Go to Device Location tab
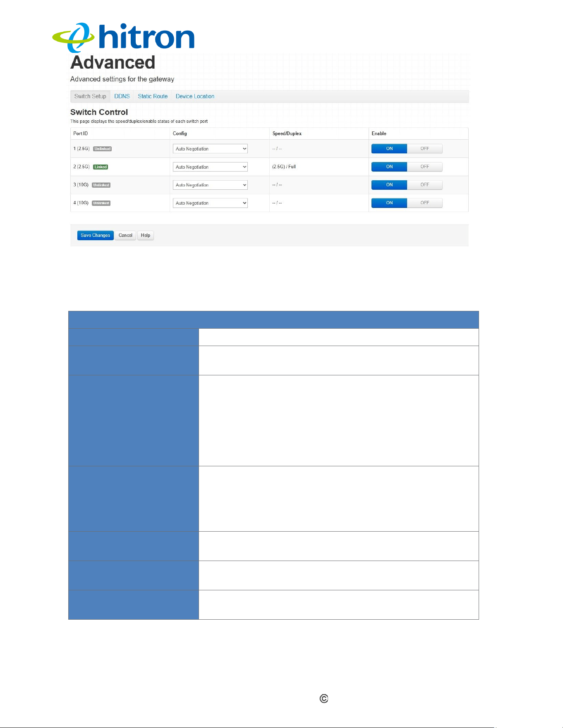This screenshot has height=728, width=563. [195, 96]
